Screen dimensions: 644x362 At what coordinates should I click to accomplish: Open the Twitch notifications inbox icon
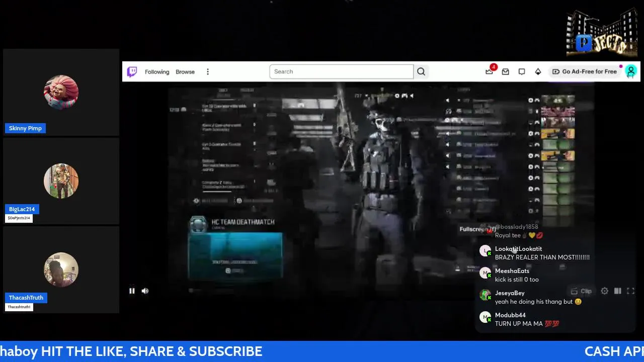click(506, 72)
